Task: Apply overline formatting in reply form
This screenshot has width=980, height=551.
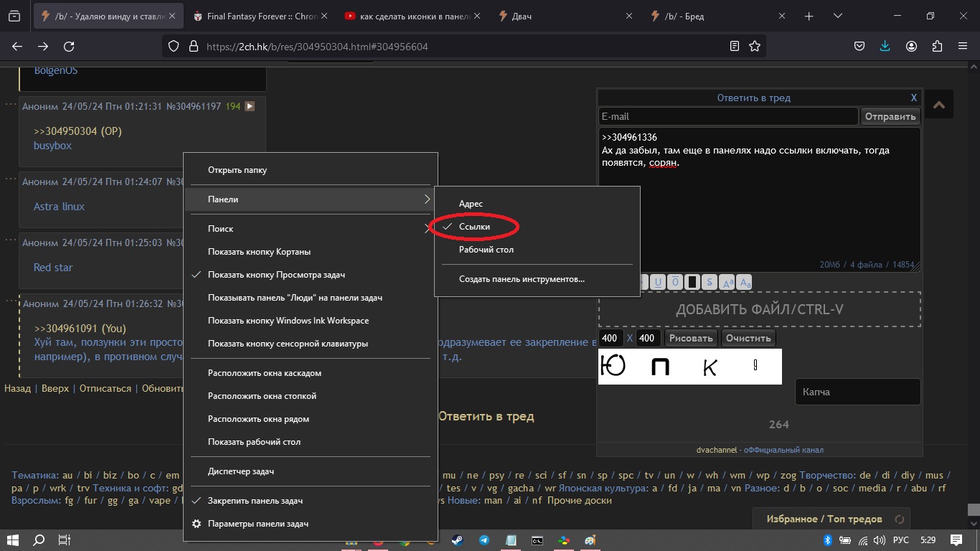Action: 674,282
